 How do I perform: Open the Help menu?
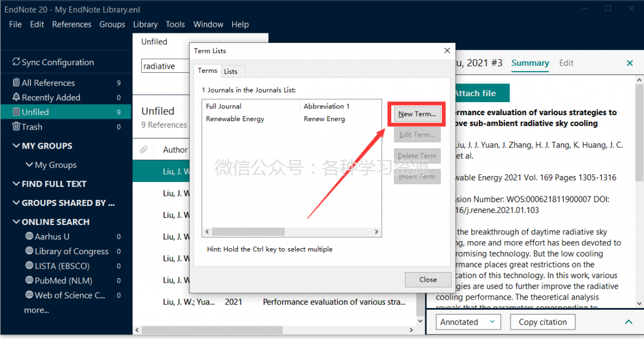click(240, 24)
